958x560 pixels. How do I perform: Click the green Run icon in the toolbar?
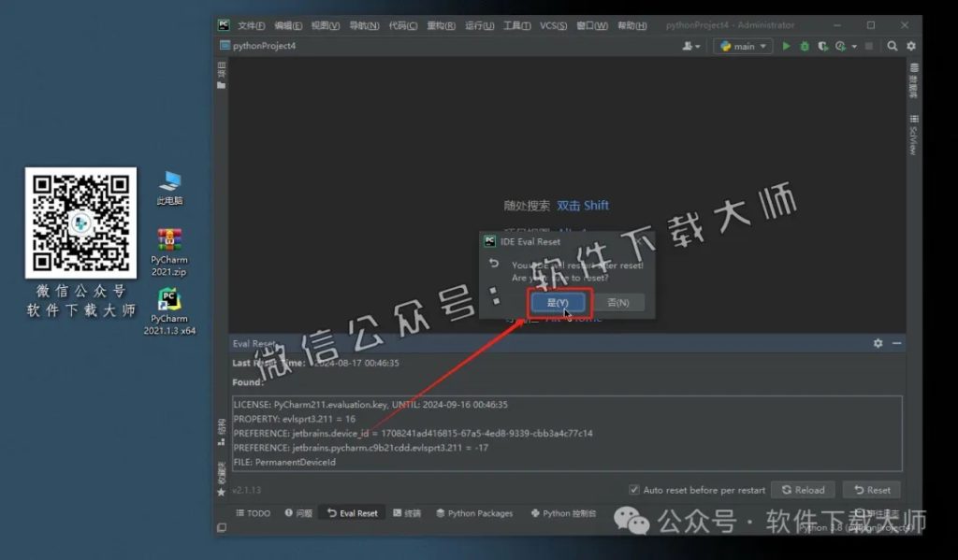click(x=787, y=45)
